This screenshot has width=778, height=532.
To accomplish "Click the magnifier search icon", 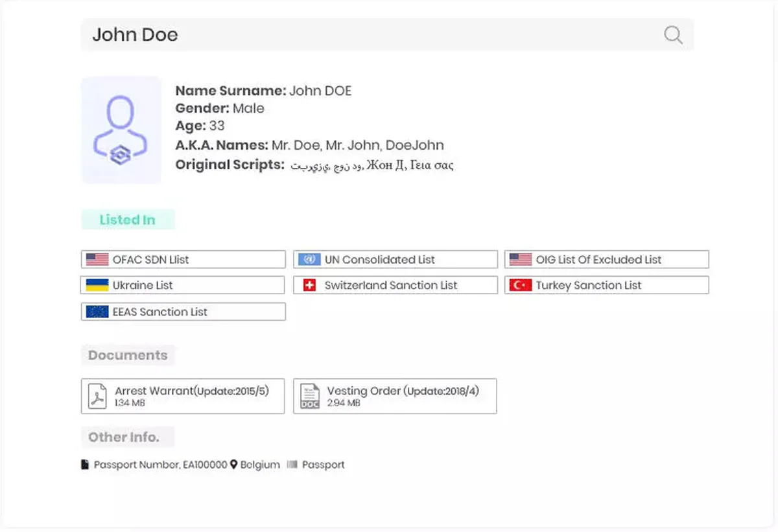I will [674, 35].
